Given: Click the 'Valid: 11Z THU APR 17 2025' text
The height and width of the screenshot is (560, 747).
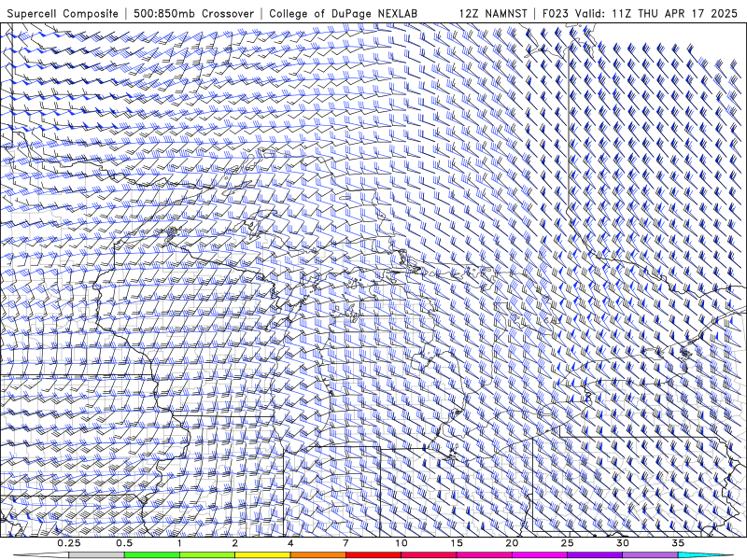Looking at the screenshot, I should (x=656, y=13).
